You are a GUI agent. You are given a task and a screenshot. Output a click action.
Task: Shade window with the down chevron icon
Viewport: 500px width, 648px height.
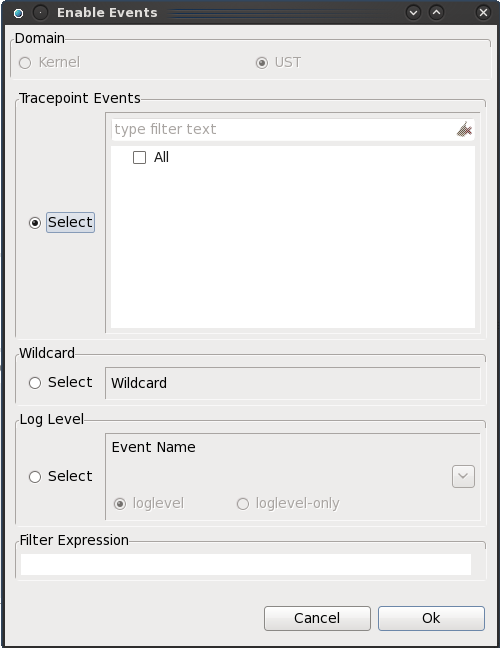[413, 12]
